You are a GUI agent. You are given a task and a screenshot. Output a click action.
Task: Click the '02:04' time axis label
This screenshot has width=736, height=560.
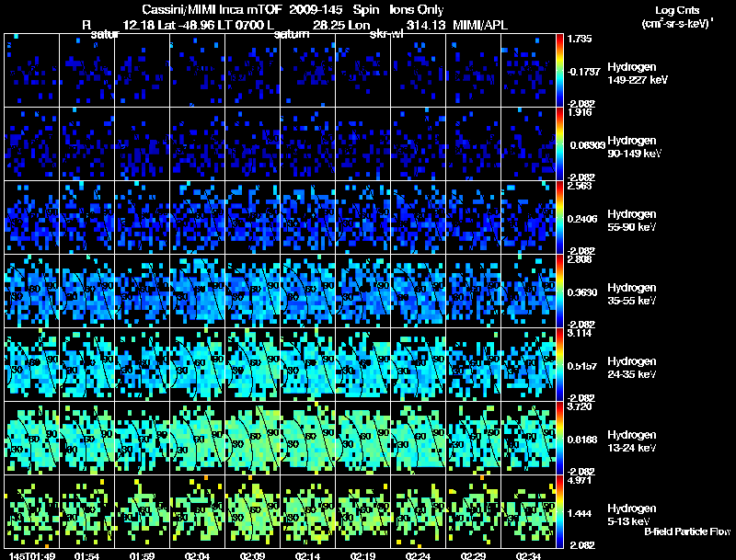tap(197, 556)
